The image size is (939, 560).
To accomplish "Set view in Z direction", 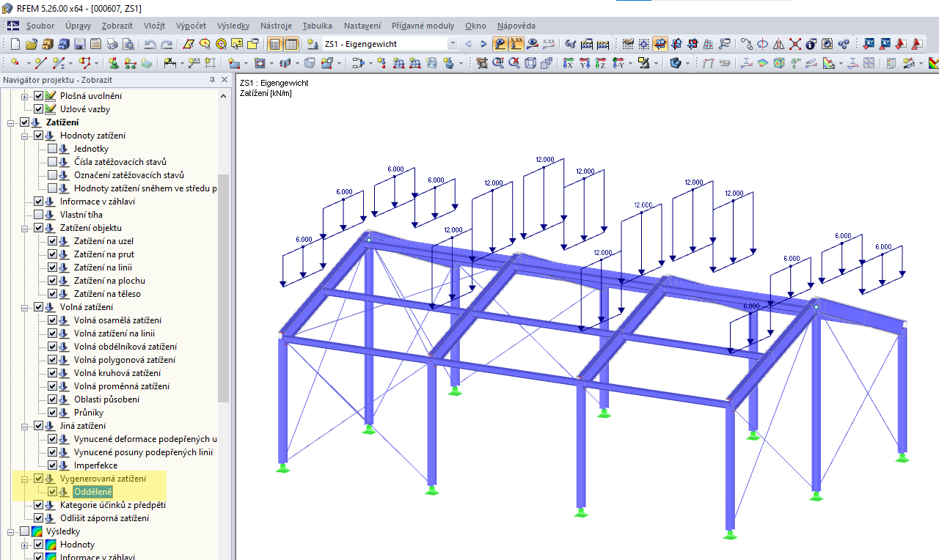I will tap(600, 63).
